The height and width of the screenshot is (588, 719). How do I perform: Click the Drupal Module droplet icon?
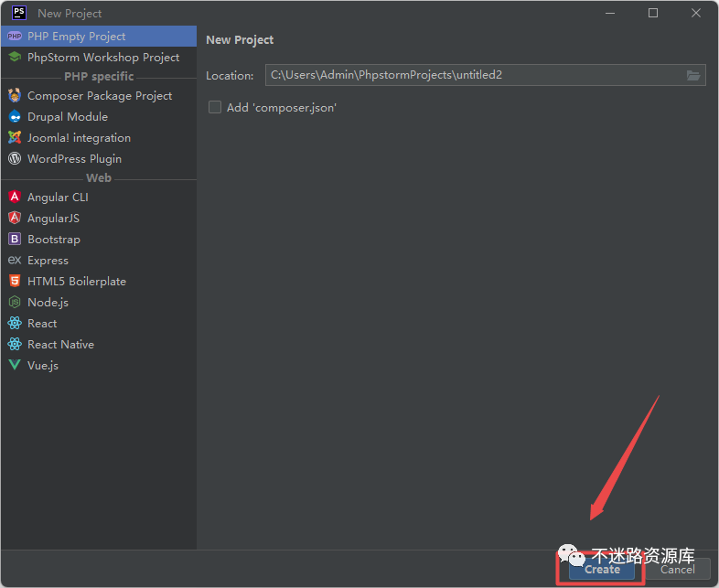pos(15,116)
